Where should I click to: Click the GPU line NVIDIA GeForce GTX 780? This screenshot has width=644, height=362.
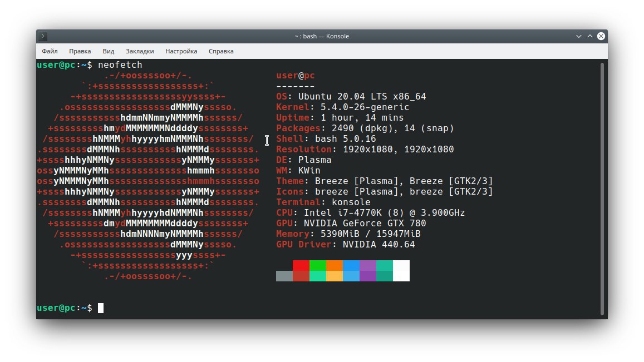point(351,224)
